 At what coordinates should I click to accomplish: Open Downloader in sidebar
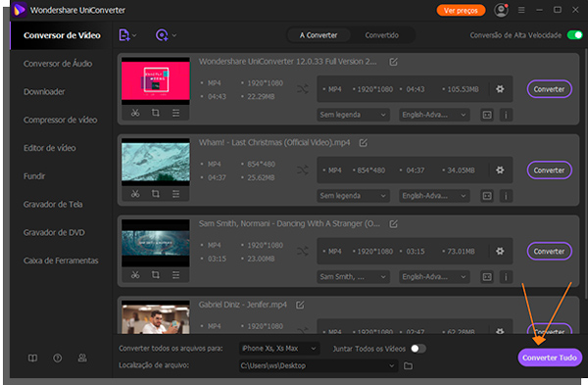pyautogui.click(x=44, y=92)
